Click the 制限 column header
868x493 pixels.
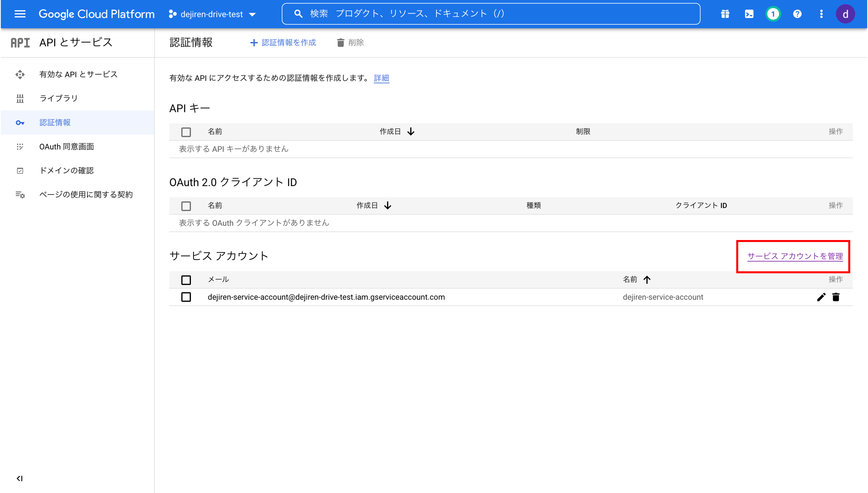coord(583,131)
